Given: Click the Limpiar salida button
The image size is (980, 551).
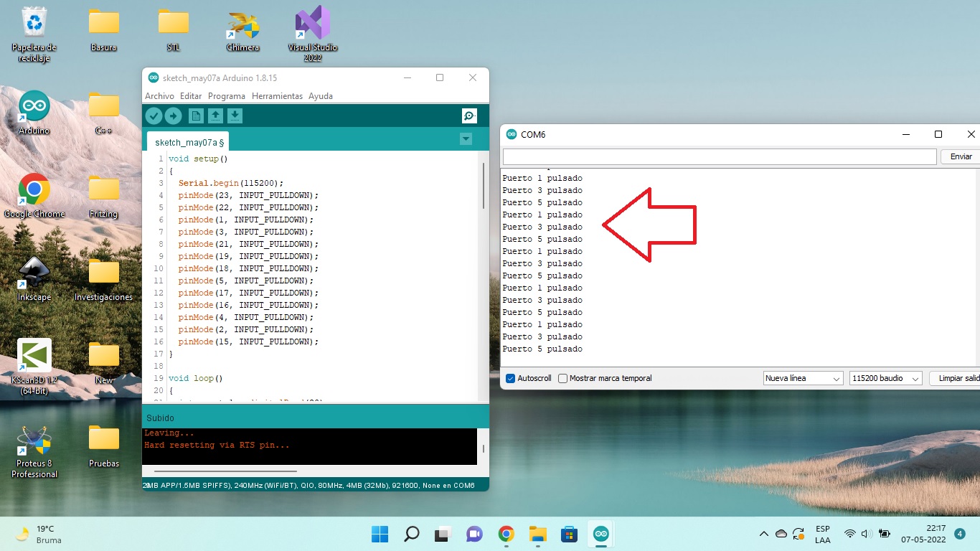Looking at the screenshot, I should (955, 378).
